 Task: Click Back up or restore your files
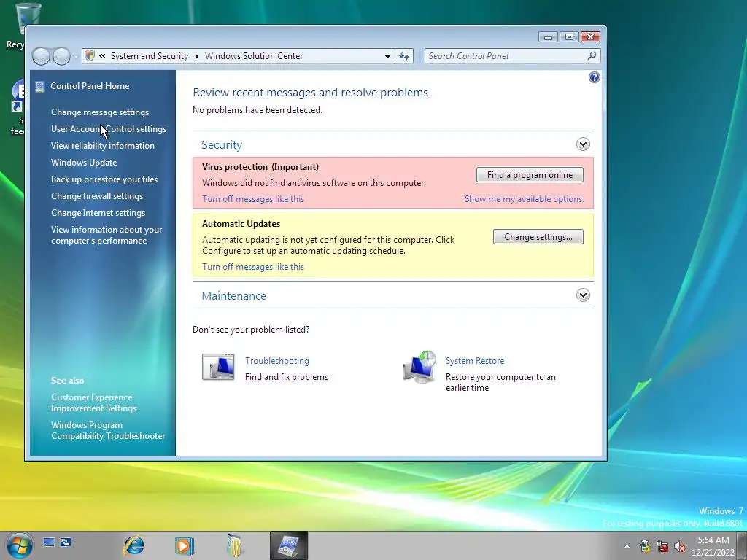click(104, 179)
